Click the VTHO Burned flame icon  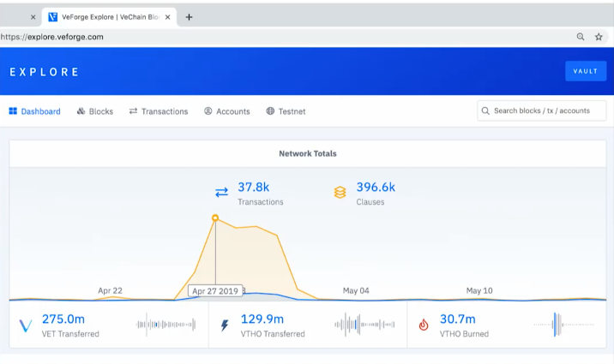coord(424,325)
